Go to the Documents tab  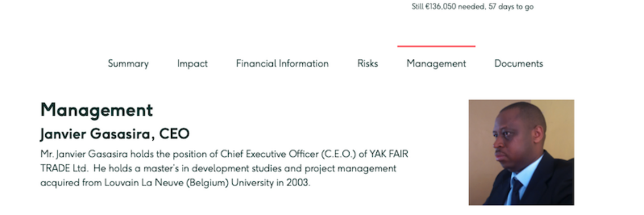tap(519, 64)
